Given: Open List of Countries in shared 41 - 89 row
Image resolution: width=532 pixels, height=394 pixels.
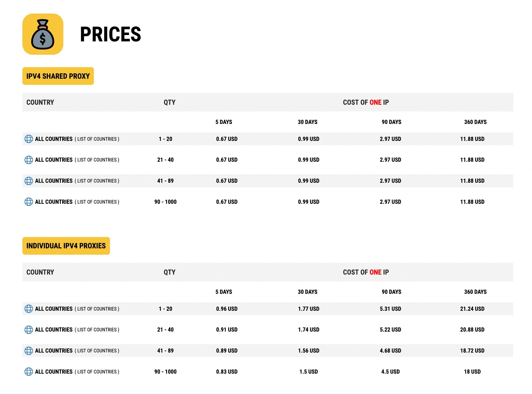Looking at the screenshot, I should (97, 181).
